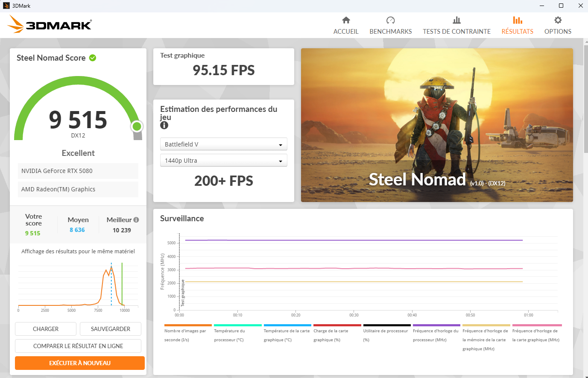Toggle the yellow Fréquence d'horloge de la mémoire legend
This screenshot has width=588, height=378.
point(486,337)
